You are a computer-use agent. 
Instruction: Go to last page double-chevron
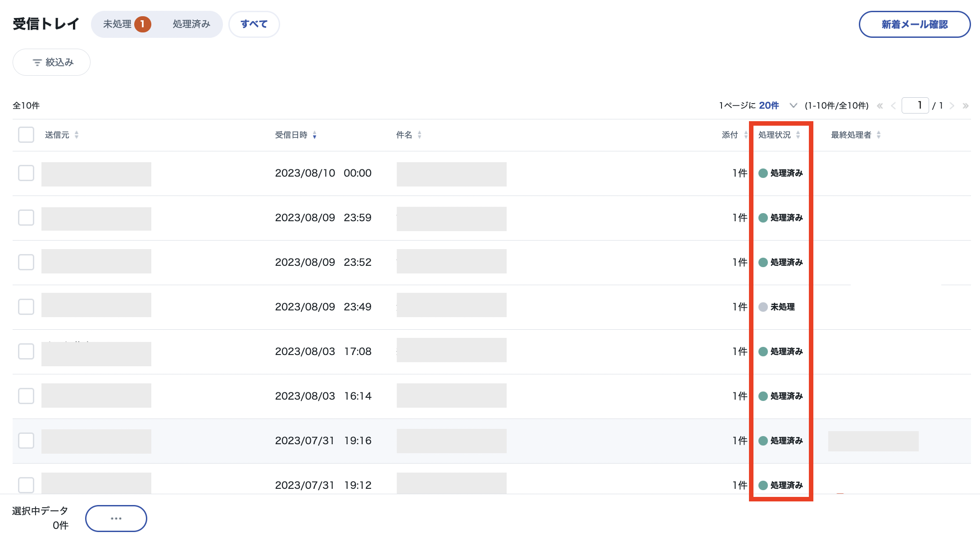tap(965, 106)
